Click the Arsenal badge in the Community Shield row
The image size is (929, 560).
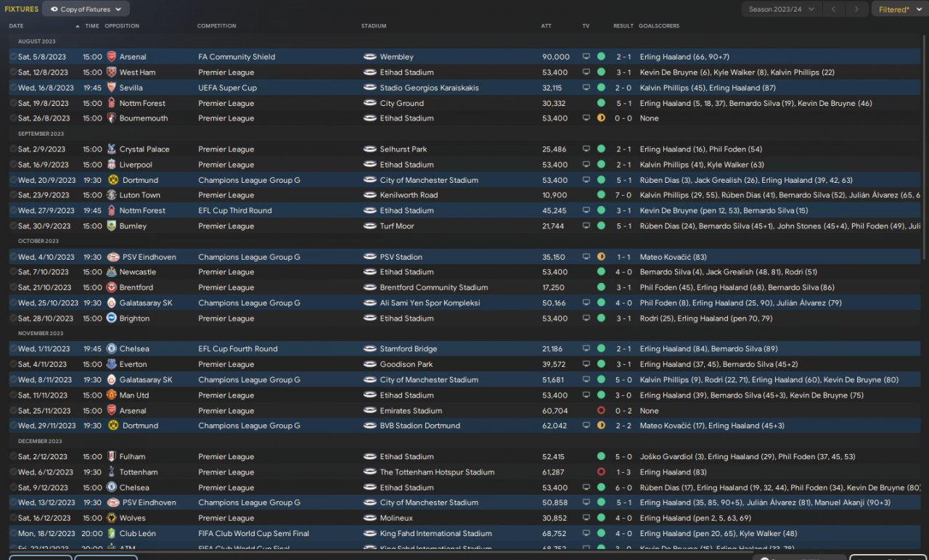click(111, 57)
